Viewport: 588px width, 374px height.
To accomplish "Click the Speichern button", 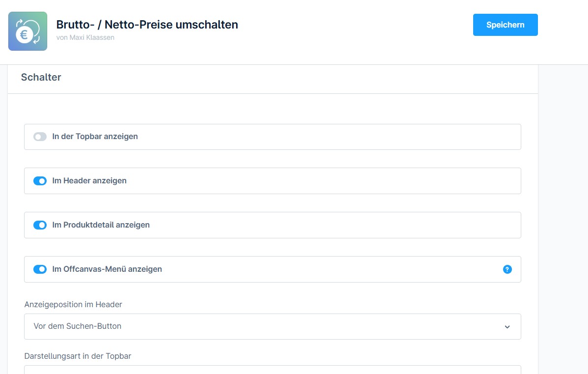I will pos(505,25).
